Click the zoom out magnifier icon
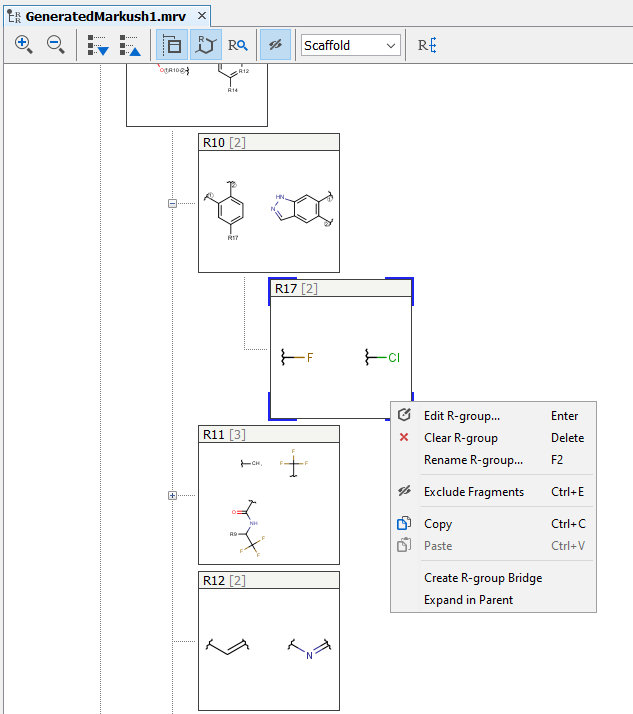Viewport: 633px width, 714px height. click(x=56, y=45)
